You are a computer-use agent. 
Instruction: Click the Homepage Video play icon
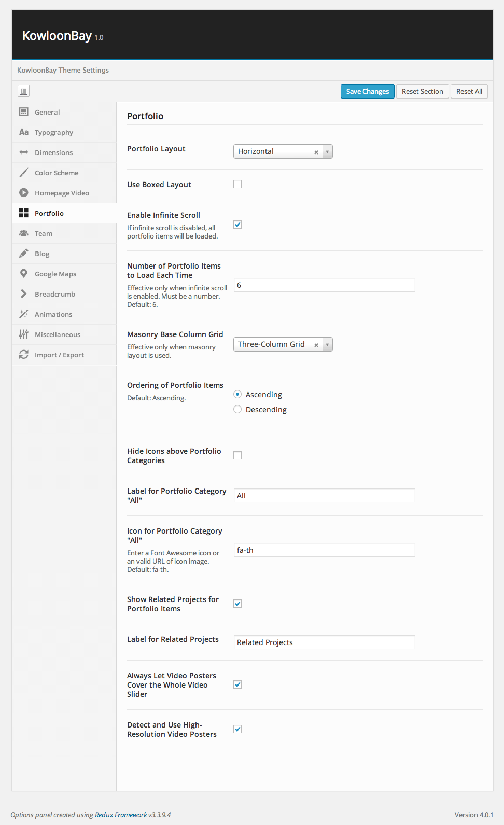pyautogui.click(x=24, y=193)
